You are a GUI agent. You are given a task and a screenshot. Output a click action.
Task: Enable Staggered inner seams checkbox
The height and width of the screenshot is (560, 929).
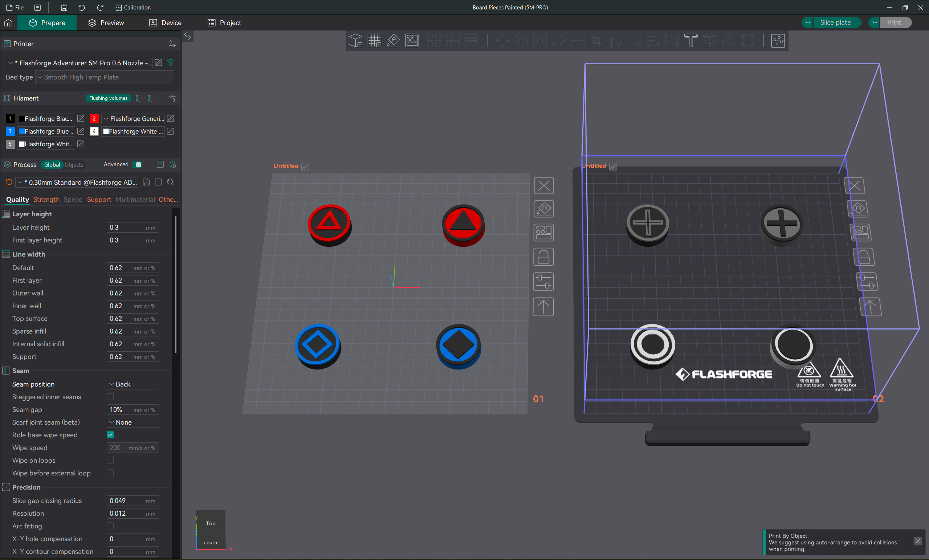(110, 397)
